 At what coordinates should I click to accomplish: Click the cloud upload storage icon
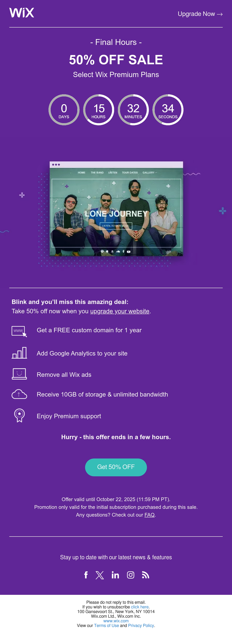[x=19, y=394]
